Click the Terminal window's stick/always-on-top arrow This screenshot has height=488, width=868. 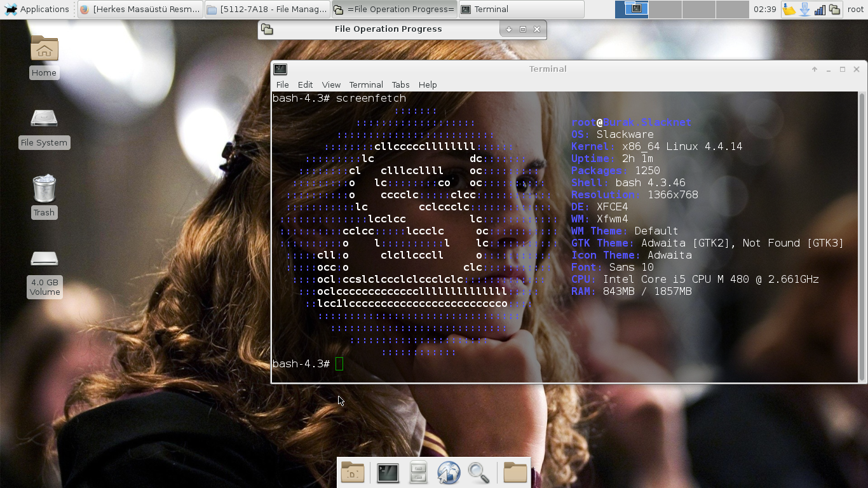point(815,69)
